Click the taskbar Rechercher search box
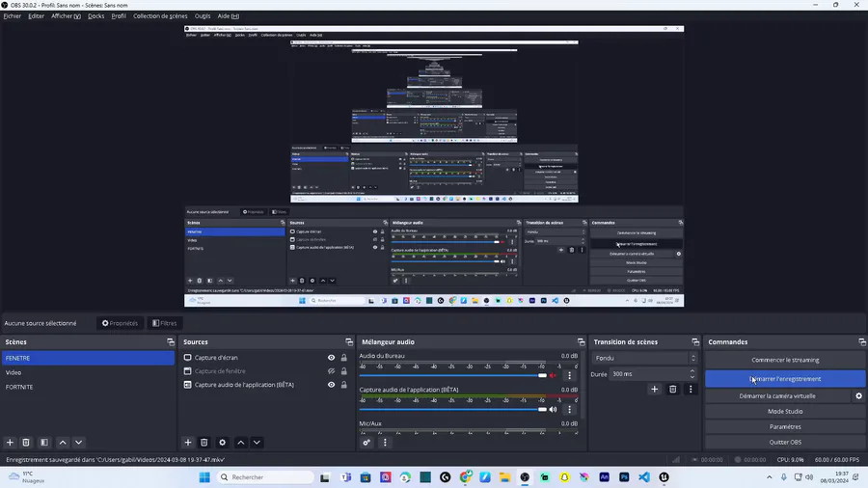This screenshot has height=488, width=868. [266, 477]
